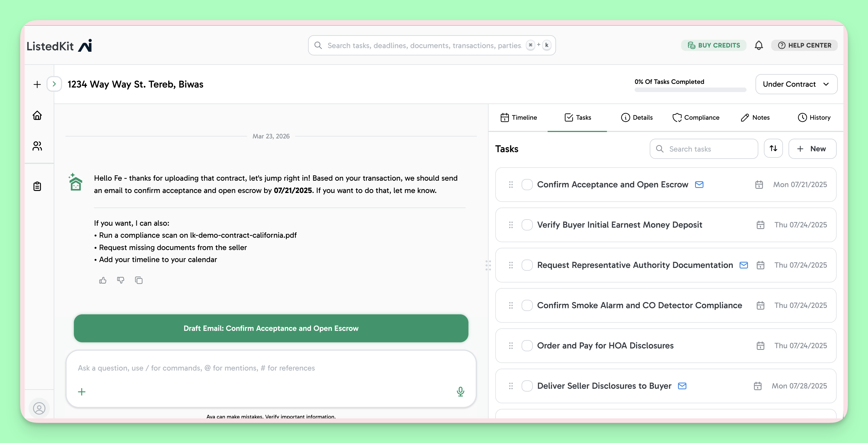Screen dimensions: 868x443
Task: Open the contacts people icon
Action: click(37, 146)
